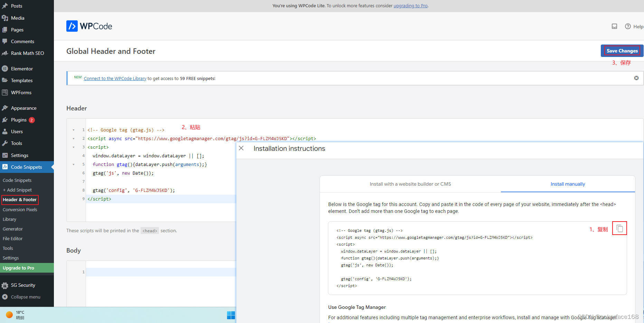Click the Plugins plug icon
Image resolution: width=644 pixels, height=323 pixels.
click(5, 120)
